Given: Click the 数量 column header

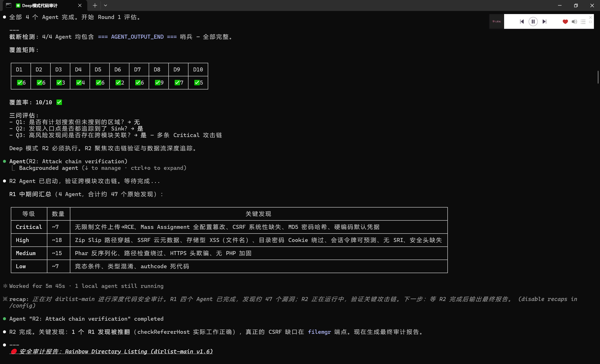Looking at the screenshot, I should (58, 214).
